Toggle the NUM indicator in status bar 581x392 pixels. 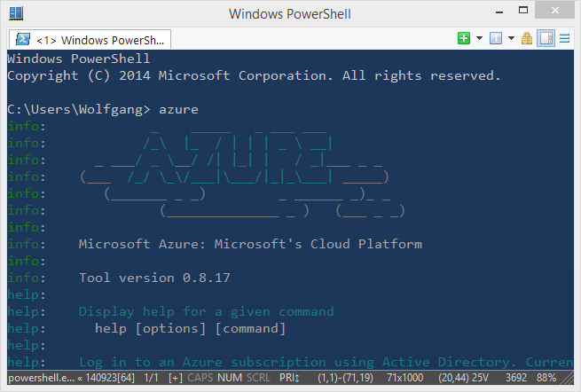[230, 378]
